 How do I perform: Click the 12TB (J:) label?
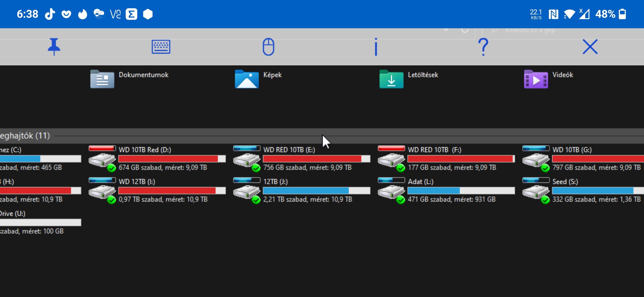click(x=276, y=182)
